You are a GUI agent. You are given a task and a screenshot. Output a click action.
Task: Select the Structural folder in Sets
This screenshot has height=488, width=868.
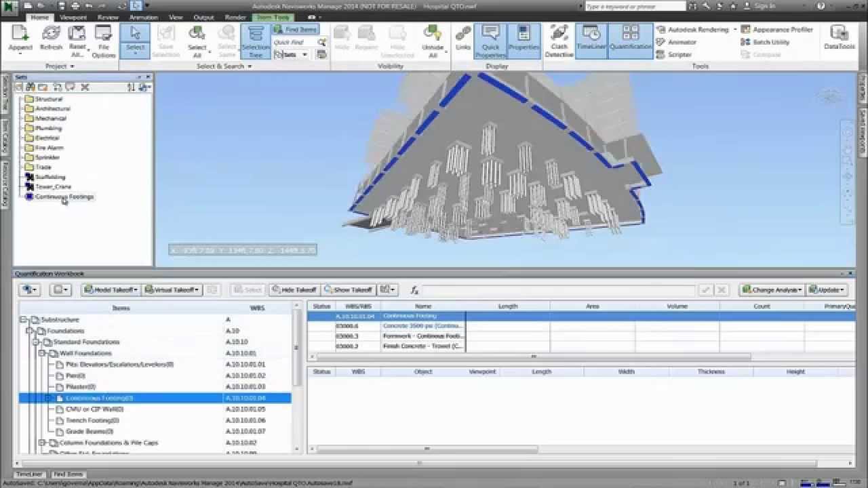(48, 99)
